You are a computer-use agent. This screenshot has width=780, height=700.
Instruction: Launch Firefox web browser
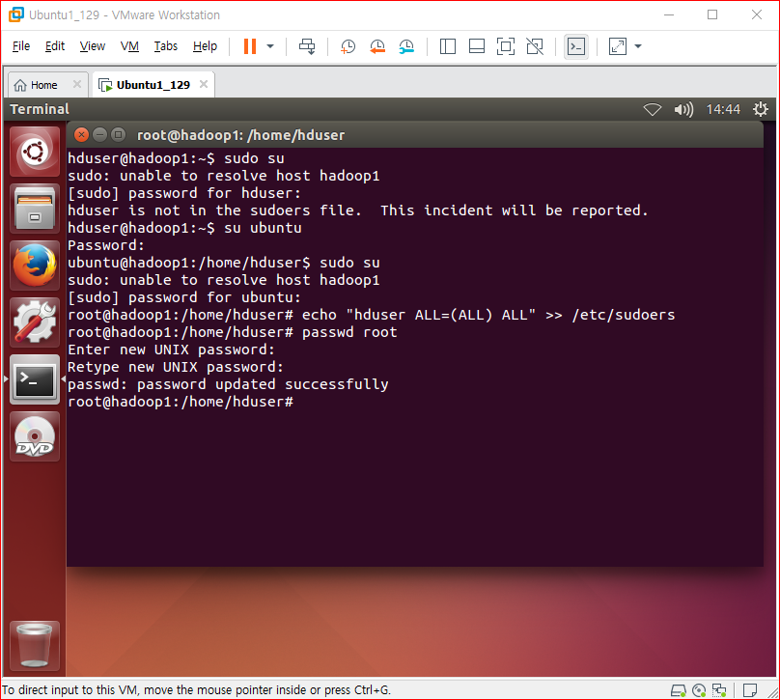tap(35, 266)
